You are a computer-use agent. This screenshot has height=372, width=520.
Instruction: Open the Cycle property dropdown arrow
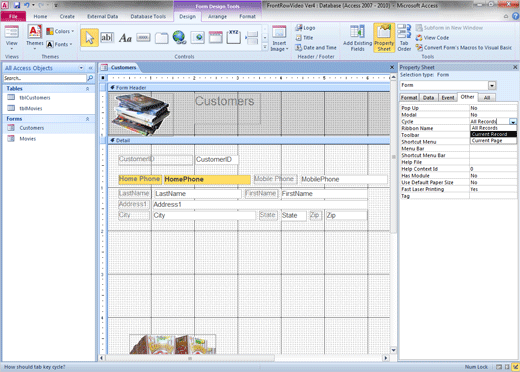pos(513,122)
